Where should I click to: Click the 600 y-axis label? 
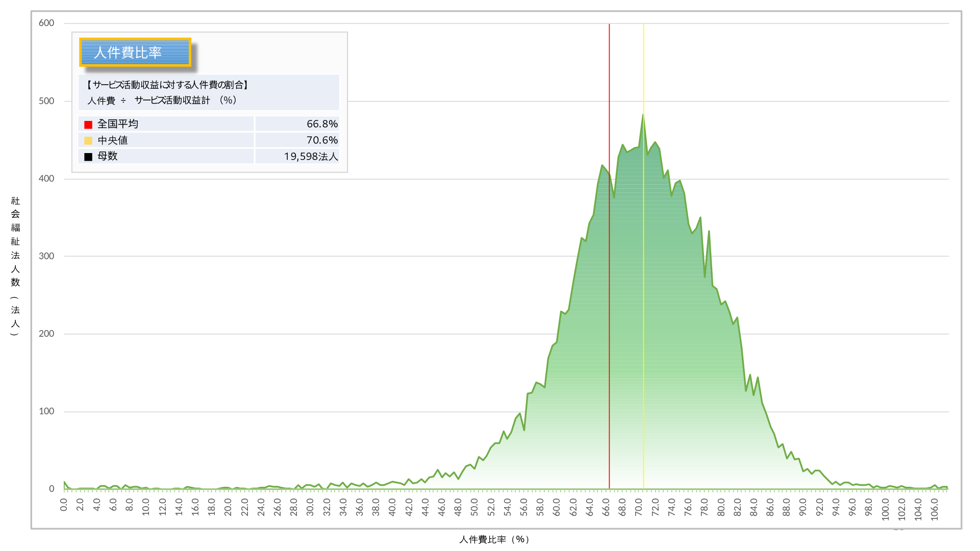point(46,23)
